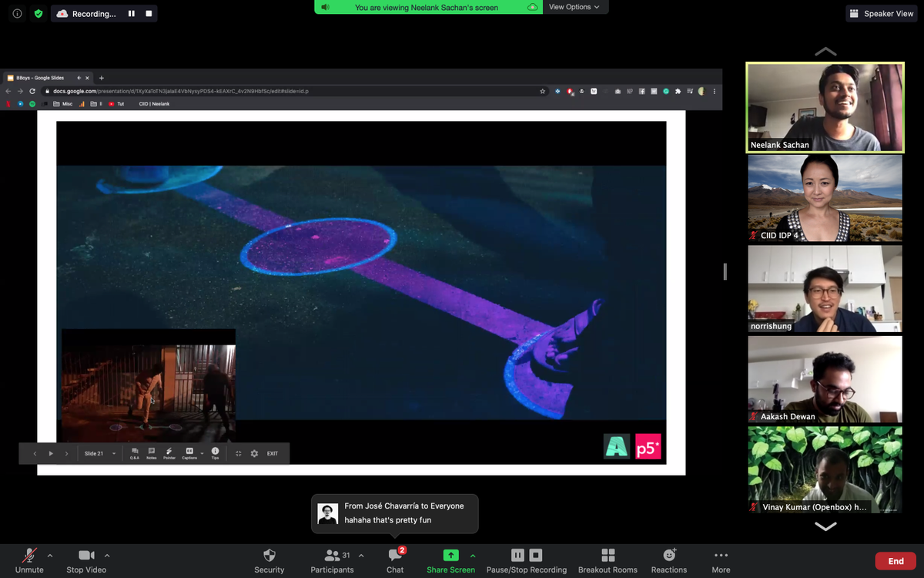Open the CIID | Neelank bookmark
924x578 pixels.
154,103
